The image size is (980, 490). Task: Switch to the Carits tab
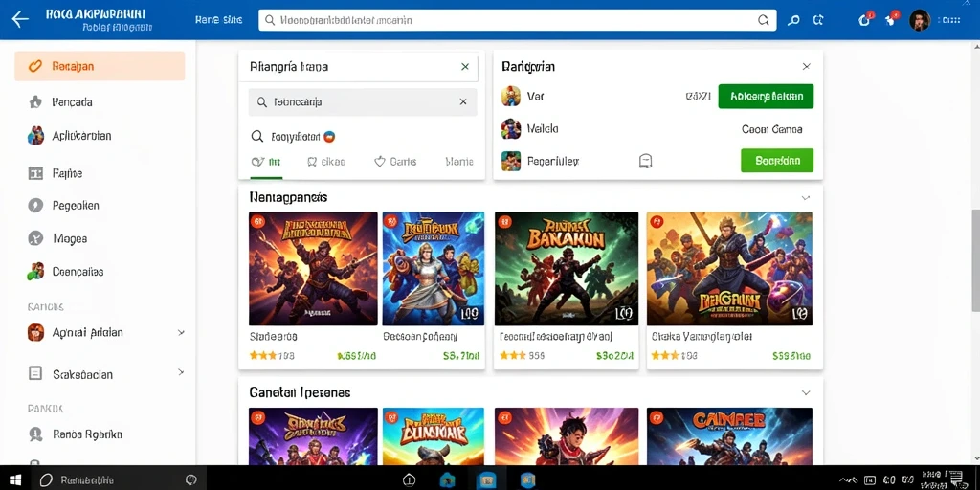pos(395,162)
